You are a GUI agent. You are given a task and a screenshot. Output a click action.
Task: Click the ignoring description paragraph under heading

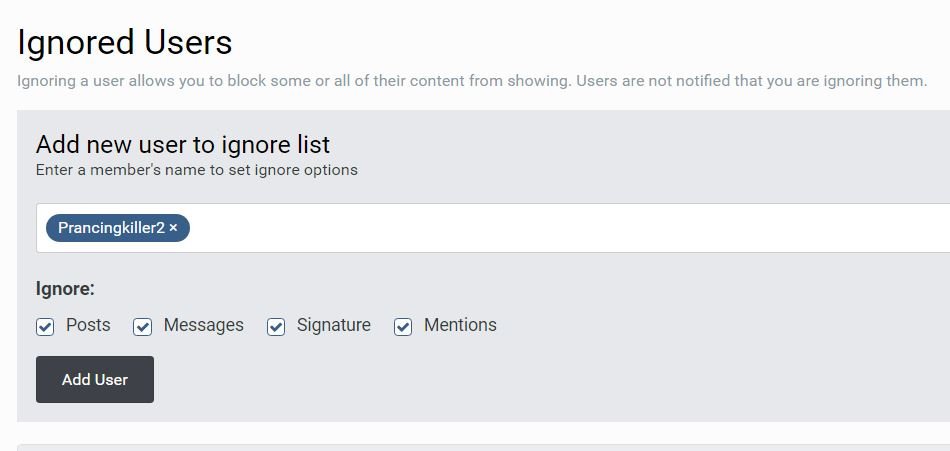472,80
